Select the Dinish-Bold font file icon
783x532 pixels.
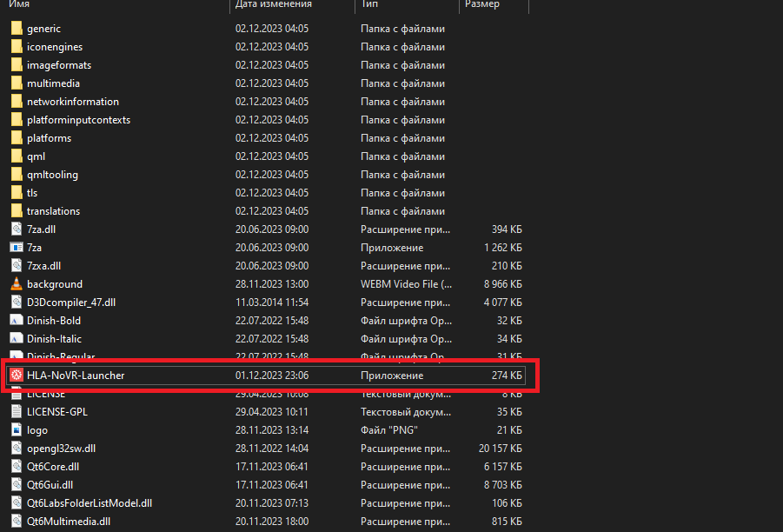(x=17, y=320)
